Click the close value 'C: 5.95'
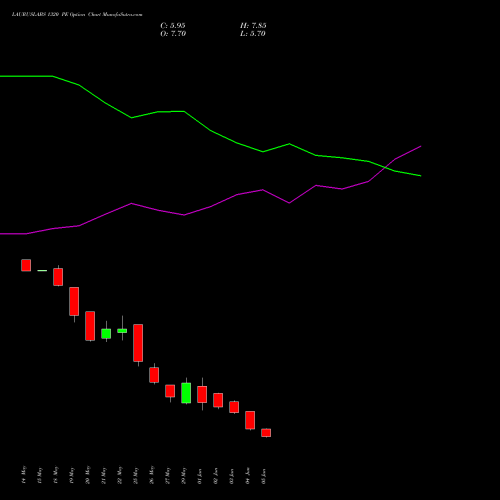500x500 pixels. tap(173, 26)
